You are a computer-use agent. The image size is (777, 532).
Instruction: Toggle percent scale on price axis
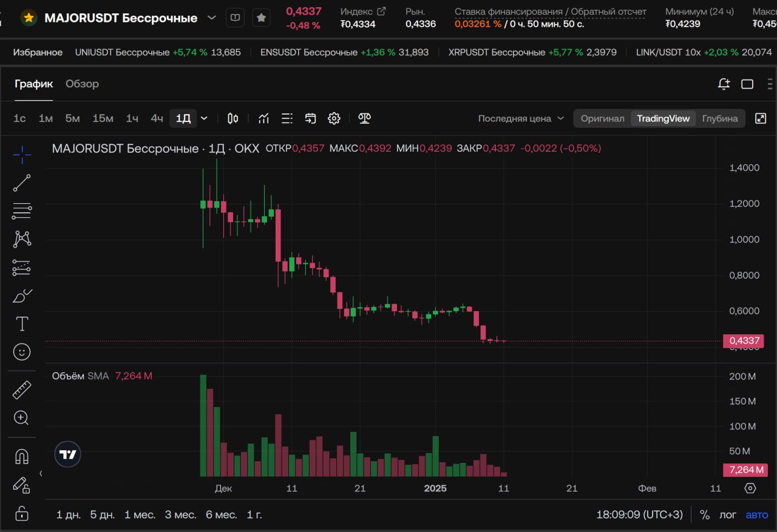coord(705,514)
